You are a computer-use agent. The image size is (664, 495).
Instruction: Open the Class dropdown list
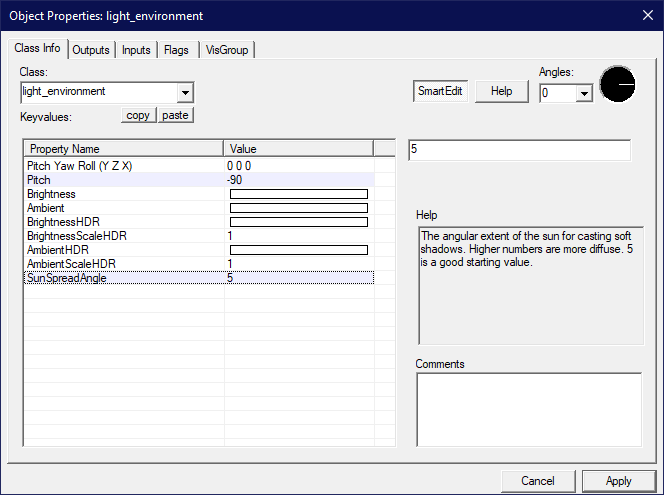pyautogui.click(x=185, y=92)
